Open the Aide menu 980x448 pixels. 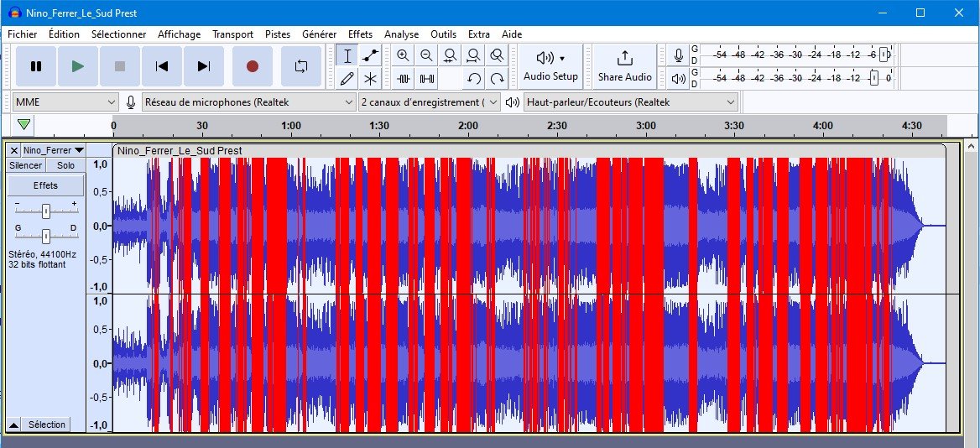point(511,34)
